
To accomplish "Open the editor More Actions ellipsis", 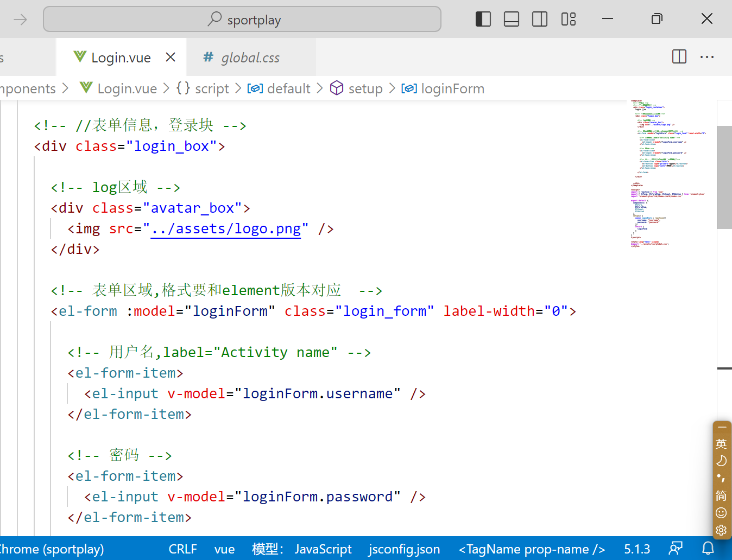I will point(707,56).
